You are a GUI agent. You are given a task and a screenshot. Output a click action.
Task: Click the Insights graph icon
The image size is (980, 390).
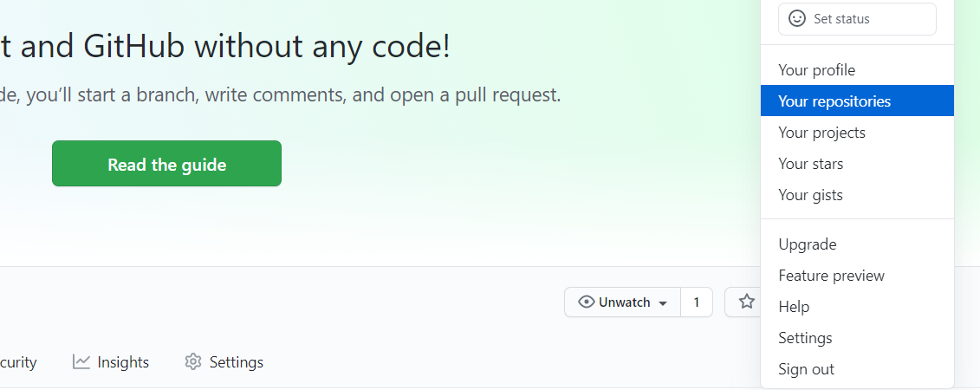[x=81, y=362]
